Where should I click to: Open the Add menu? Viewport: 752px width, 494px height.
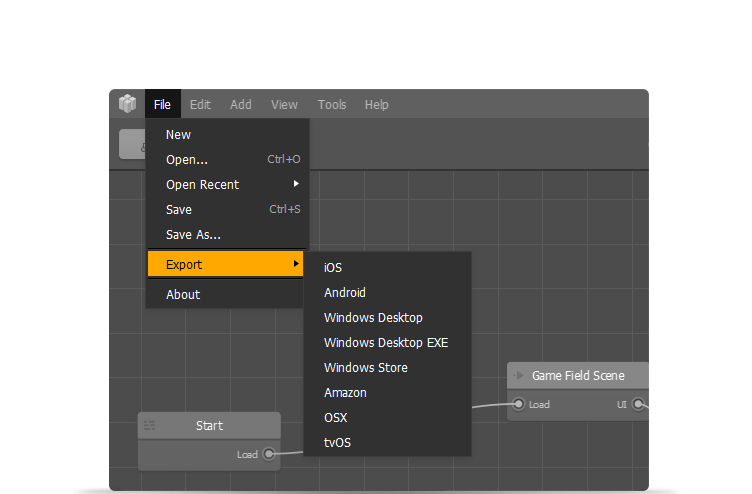point(241,104)
